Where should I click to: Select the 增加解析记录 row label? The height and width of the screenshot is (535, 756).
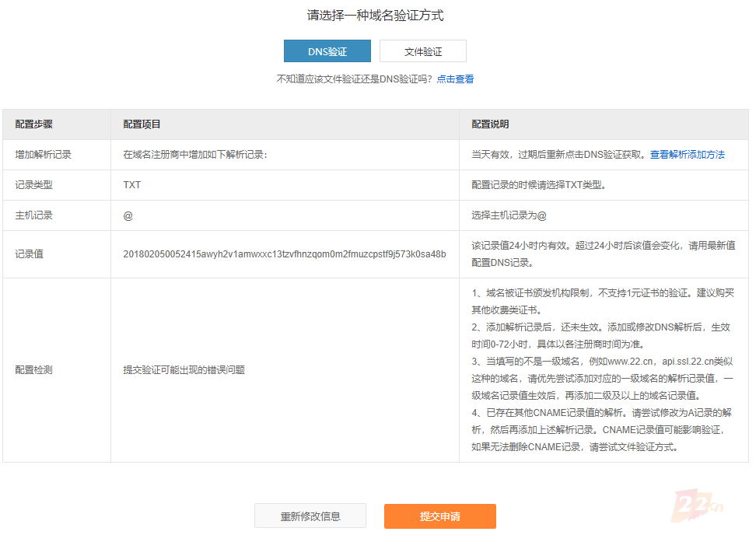(x=43, y=155)
